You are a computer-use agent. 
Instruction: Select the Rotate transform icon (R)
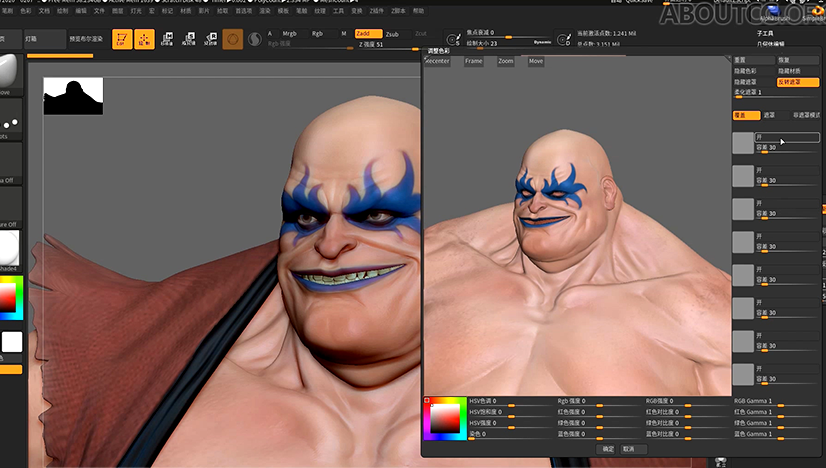pyautogui.click(x=211, y=39)
